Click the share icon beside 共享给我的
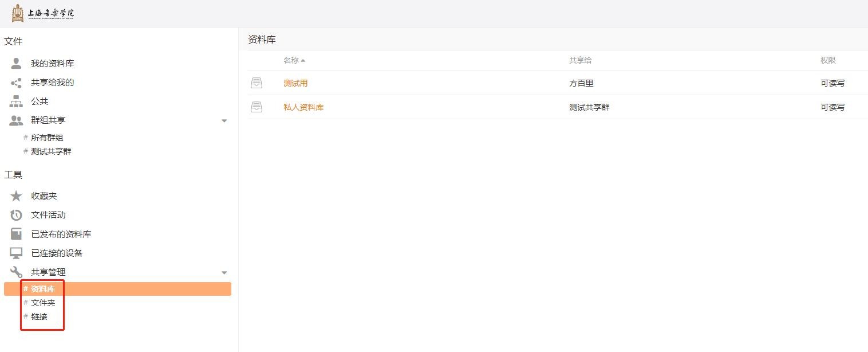The height and width of the screenshot is (352, 868). (x=16, y=83)
